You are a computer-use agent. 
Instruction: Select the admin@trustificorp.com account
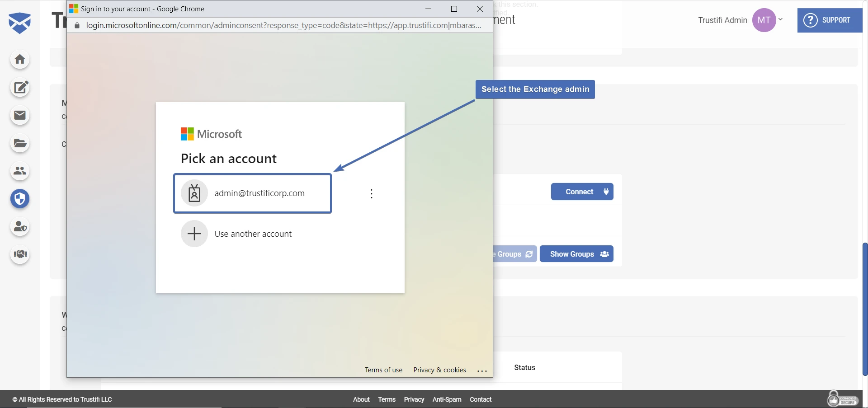[x=253, y=193]
